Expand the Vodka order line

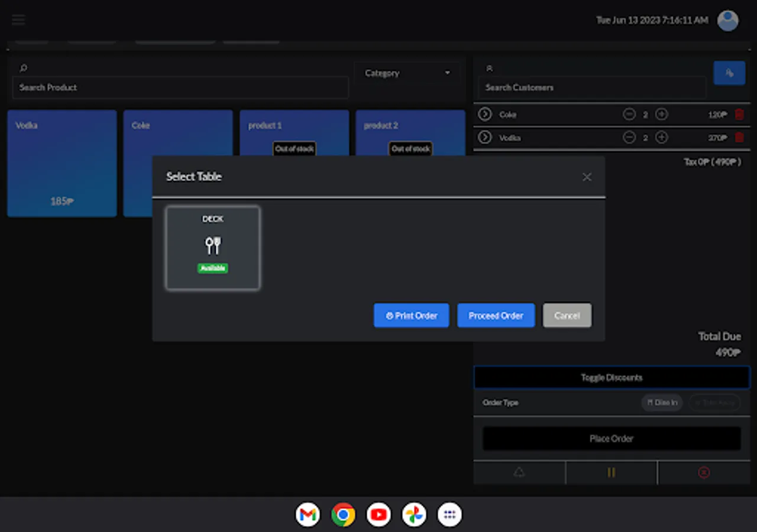click(485, 137)
